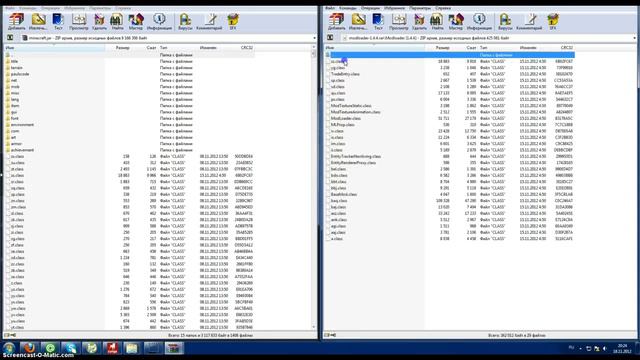Expand address dropdown in right modloader window

tap(634, 38)
